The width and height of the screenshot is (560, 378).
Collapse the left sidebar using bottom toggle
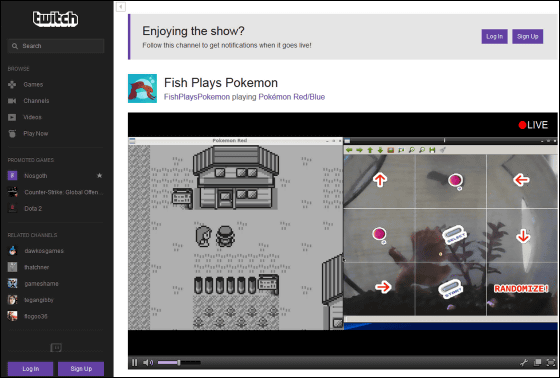click(56, 347)
